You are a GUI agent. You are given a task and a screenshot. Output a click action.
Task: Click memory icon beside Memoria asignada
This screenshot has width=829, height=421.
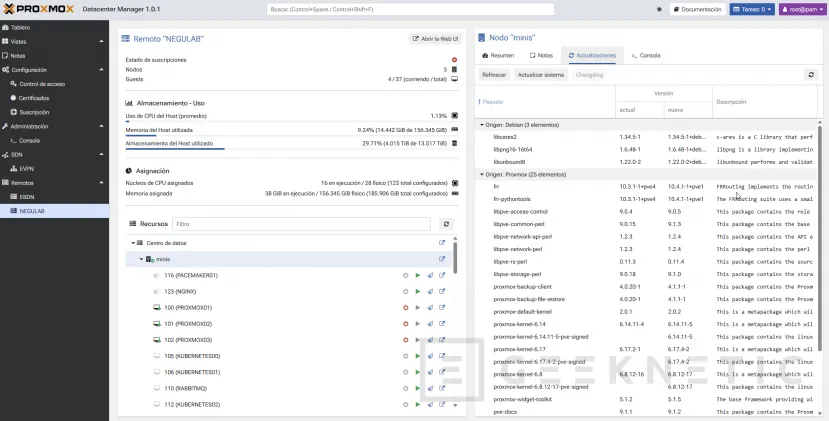point(454,194)
